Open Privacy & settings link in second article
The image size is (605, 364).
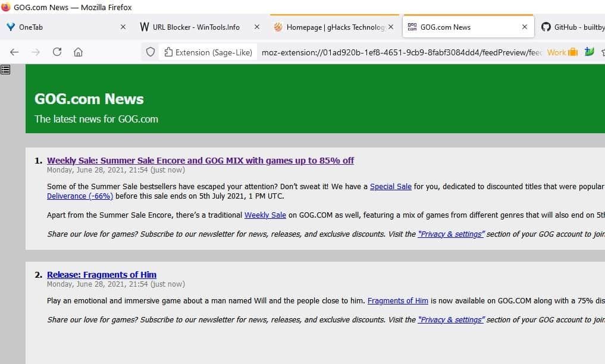(x=451, y=319)
